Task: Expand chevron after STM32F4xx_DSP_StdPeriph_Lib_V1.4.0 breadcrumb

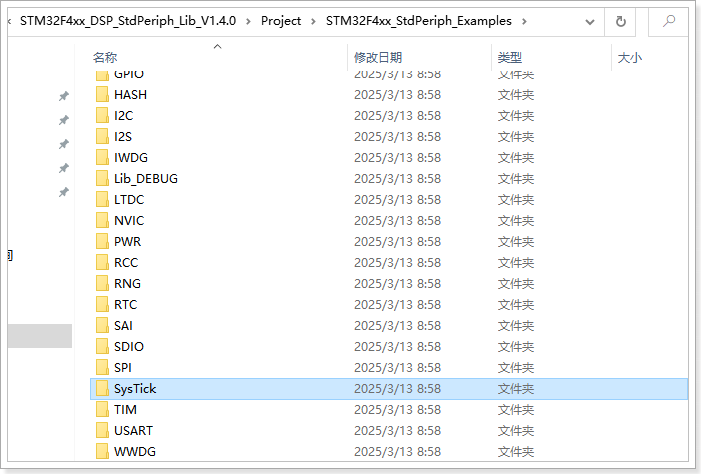Action: pyautogui.click(x=248, y=21)
